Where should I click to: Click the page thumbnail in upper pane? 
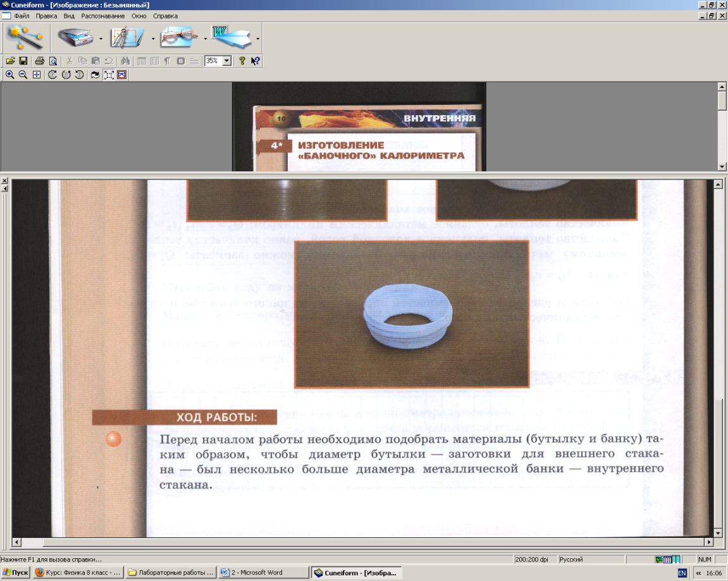pyautogui.click(x=359, y=126)
